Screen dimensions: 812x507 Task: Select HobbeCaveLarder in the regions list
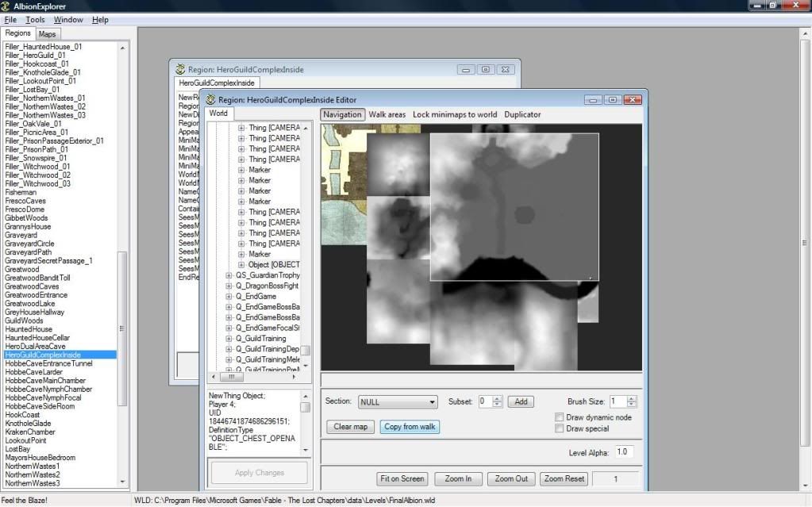[33, 372]
